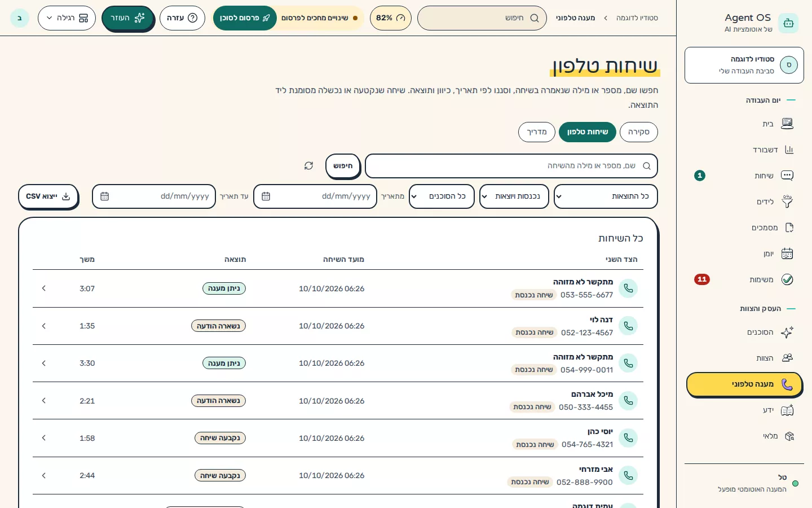Open הסוכנים agents sparkle icon
The width and height of the screenshot is (812, 508).
pyautogui.click(x=787, y=332)
